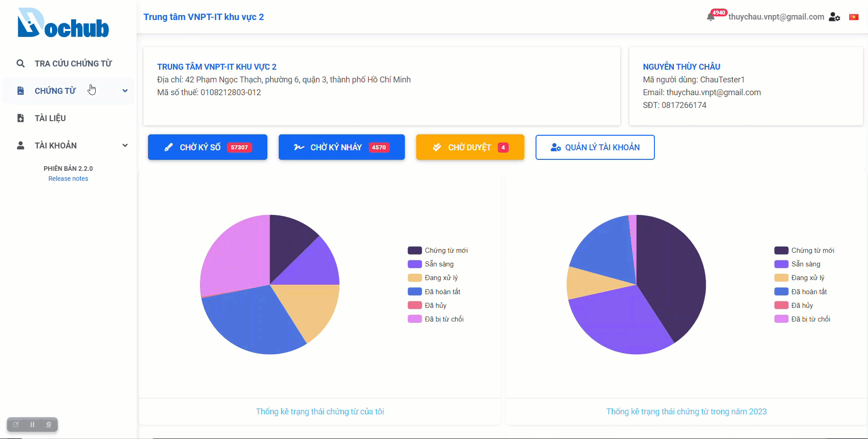
Task: Toggle Đang xử lý swatch in 2023 chart legend
Action: pos(781,278)
